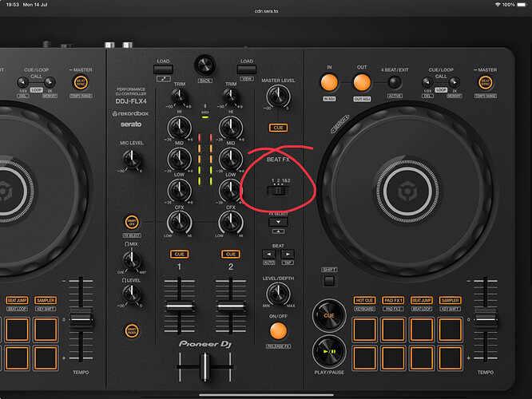Toggle the BEAT FX channel selector switch

pos(278,191)
